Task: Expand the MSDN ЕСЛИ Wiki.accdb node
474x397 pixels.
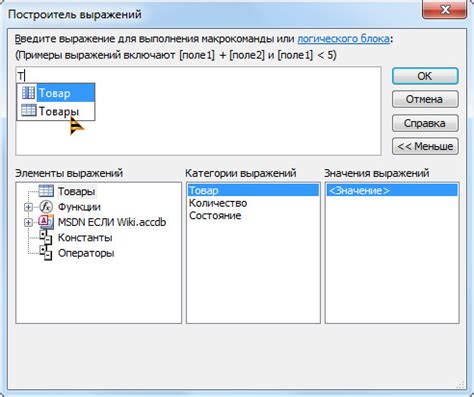Action: (28, 222)
